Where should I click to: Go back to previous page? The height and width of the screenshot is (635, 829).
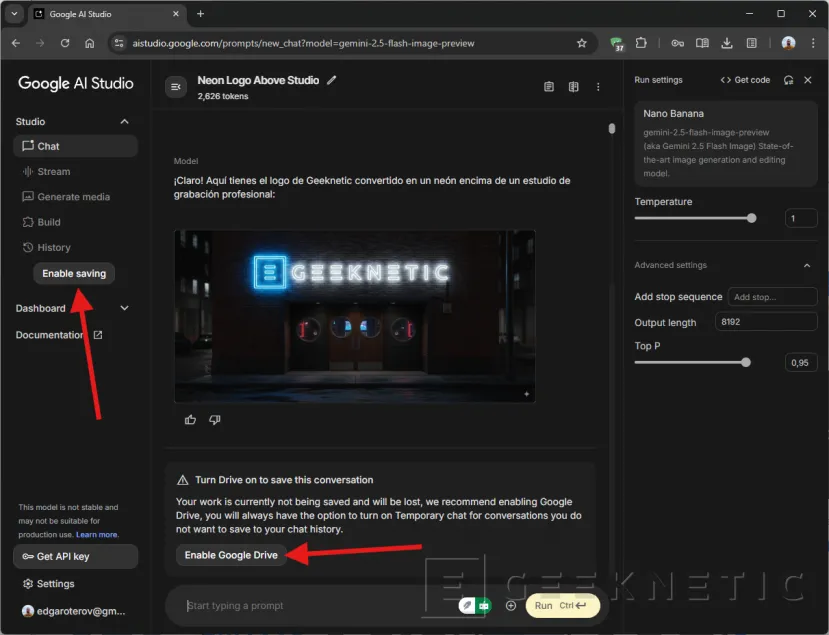(16, 43)
